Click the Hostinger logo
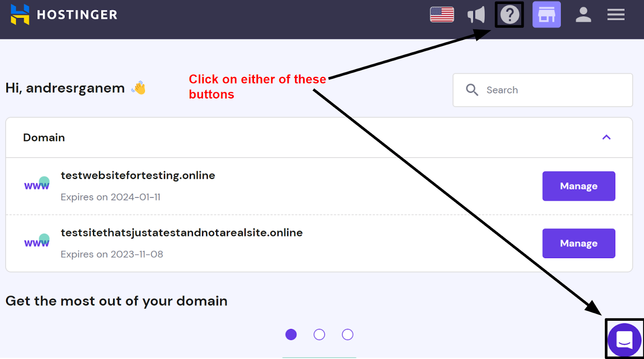 [x=64, y=14]
